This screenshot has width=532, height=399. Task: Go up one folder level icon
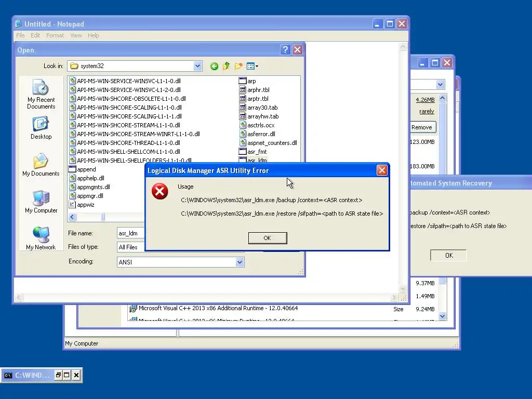227,66
